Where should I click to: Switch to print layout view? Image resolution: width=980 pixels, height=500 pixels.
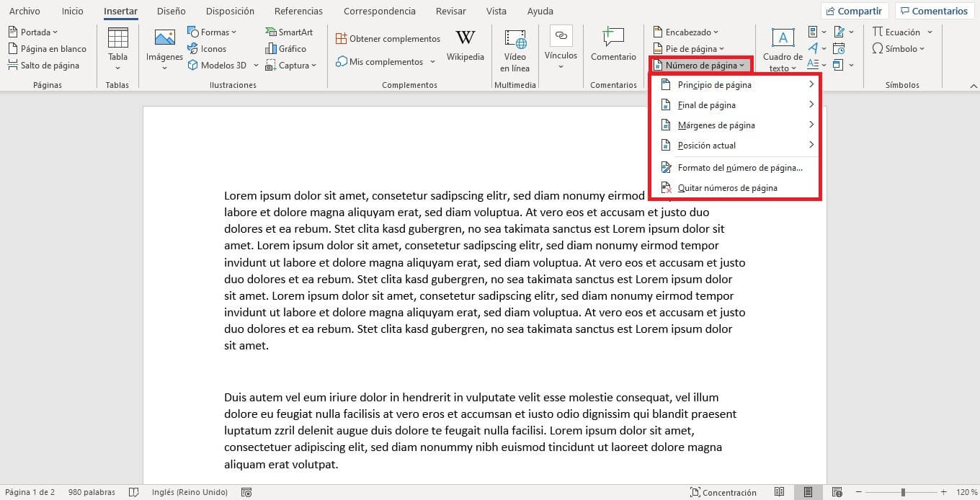808,492
